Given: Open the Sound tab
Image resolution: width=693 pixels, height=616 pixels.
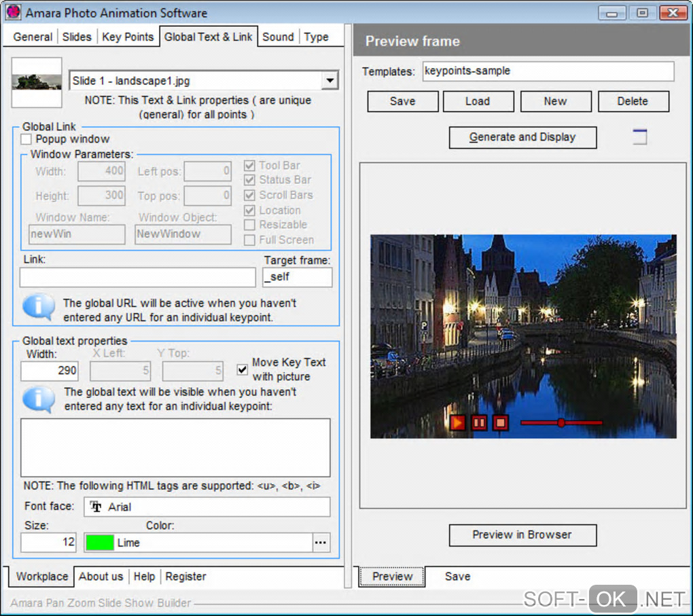Looking at the screenshot, I should [x=278, y=37].
